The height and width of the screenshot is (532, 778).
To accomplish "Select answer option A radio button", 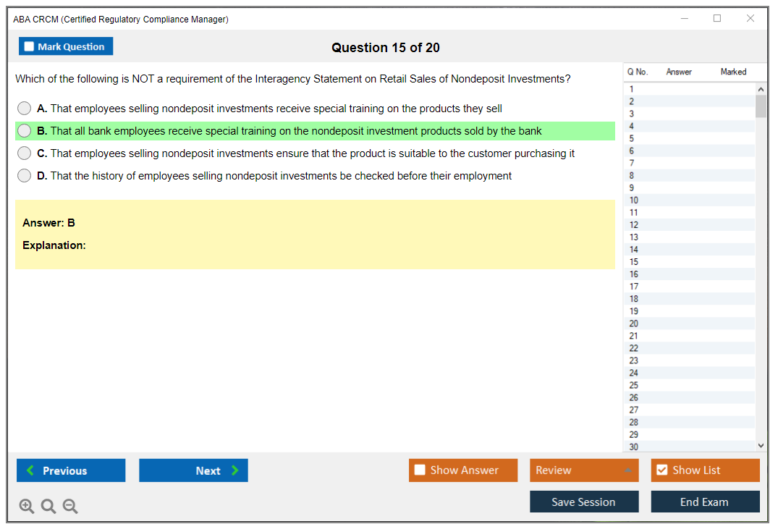I will (25, 109).
